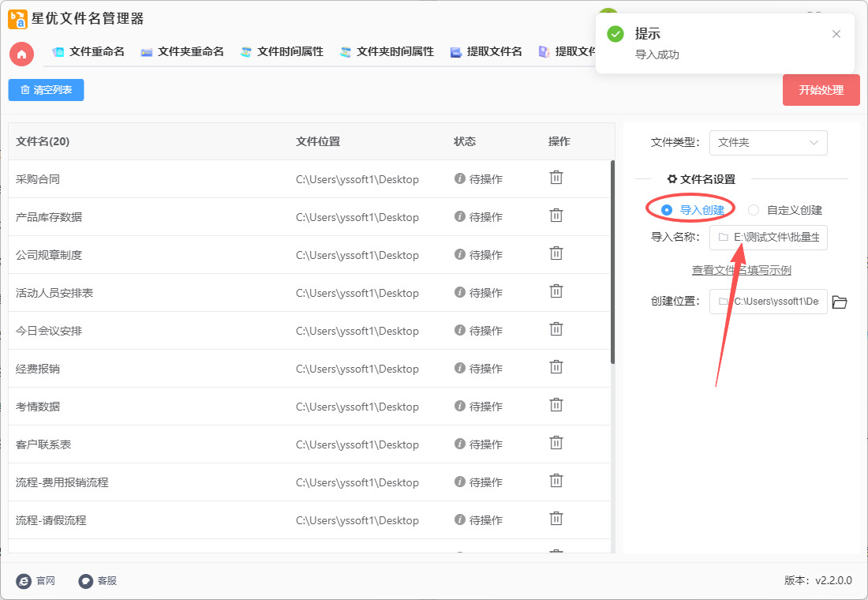Open the 文件夹时间属性 tab
This screenshot has height=600, width=868.
tap(387, 52)
